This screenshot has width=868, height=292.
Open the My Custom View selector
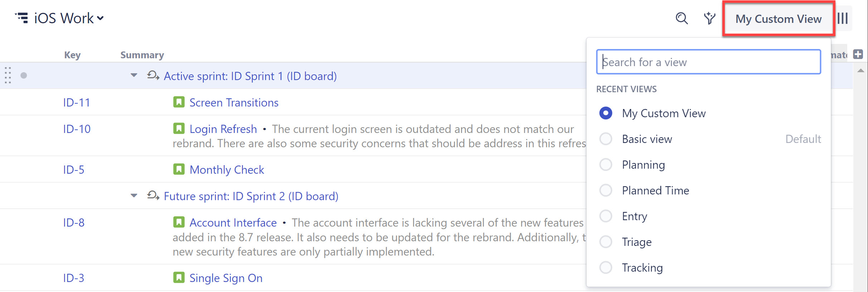[778, 19]
